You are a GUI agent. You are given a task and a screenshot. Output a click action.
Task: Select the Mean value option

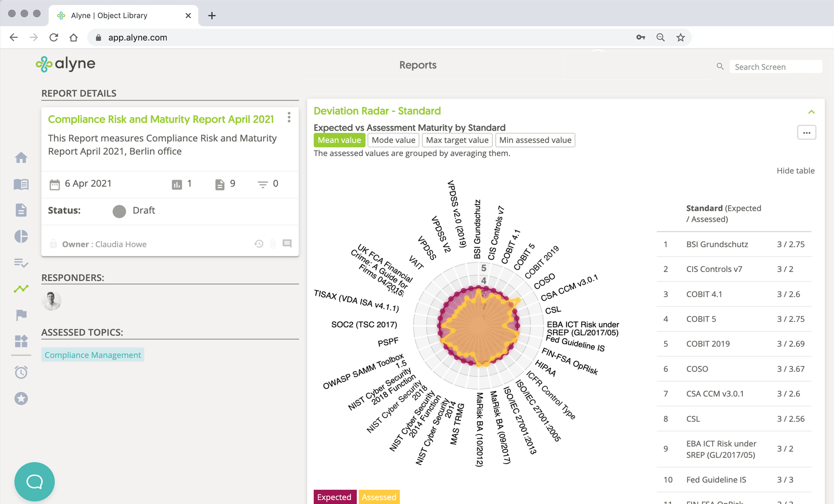pos(339,140)
